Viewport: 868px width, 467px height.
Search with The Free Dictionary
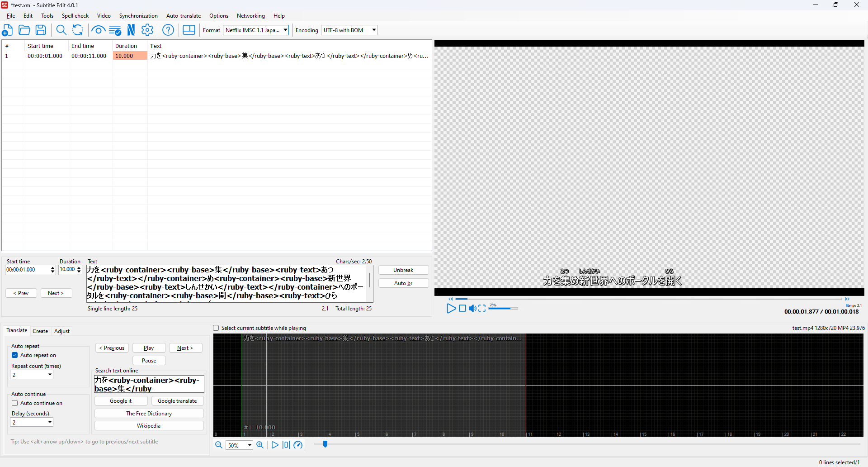149,413
